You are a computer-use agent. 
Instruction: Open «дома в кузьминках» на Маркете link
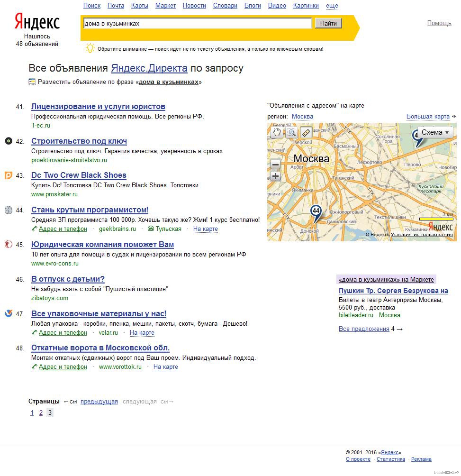386,279
